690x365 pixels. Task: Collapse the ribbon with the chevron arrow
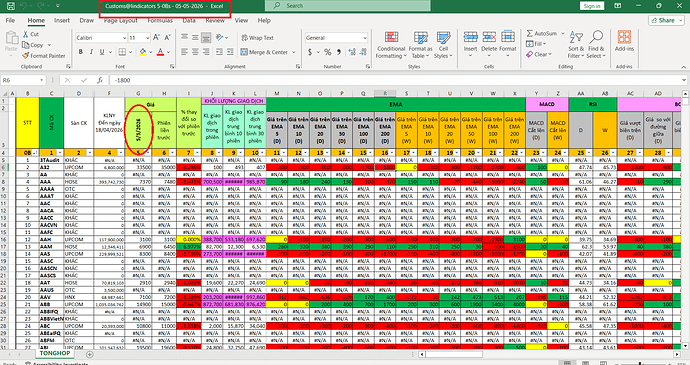click(683, 67)
